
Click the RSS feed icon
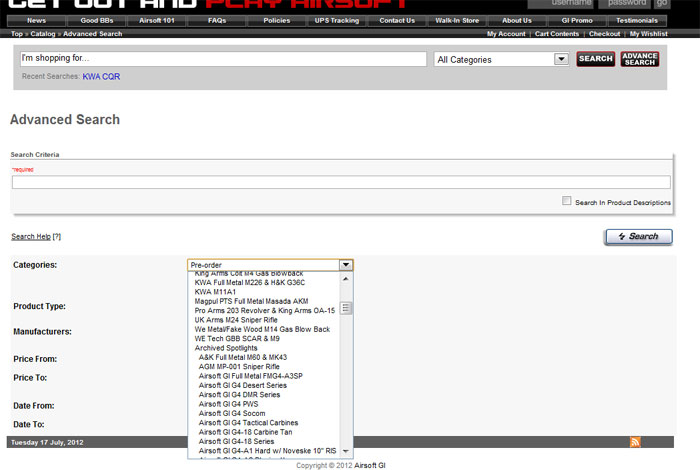pos(635,442)
